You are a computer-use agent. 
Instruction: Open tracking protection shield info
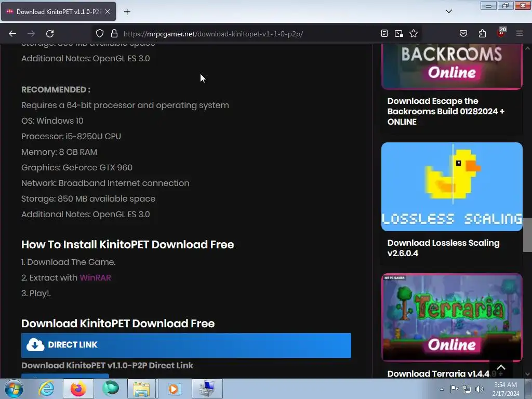(x=99, y=34)
